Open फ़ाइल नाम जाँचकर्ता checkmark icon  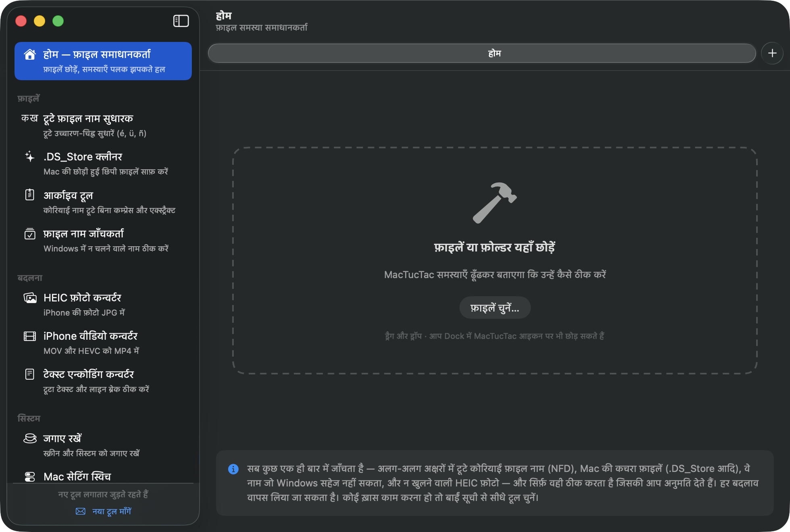coord(30,233)
